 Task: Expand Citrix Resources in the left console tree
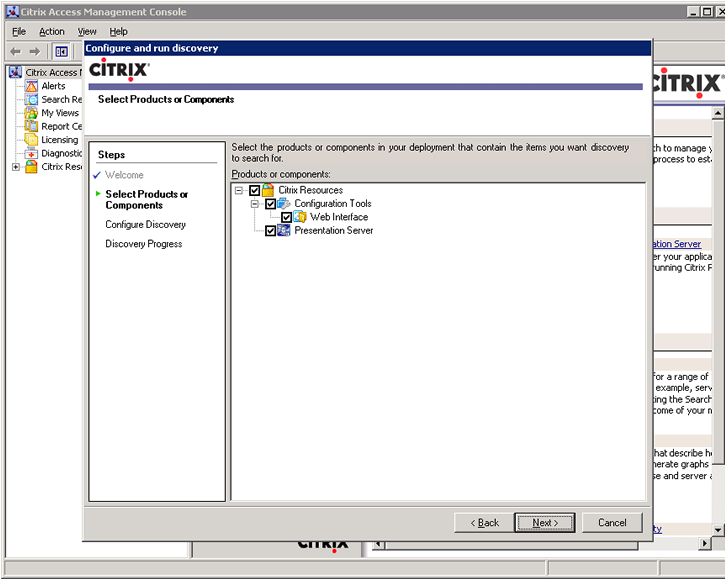click(x=16, y=167)
